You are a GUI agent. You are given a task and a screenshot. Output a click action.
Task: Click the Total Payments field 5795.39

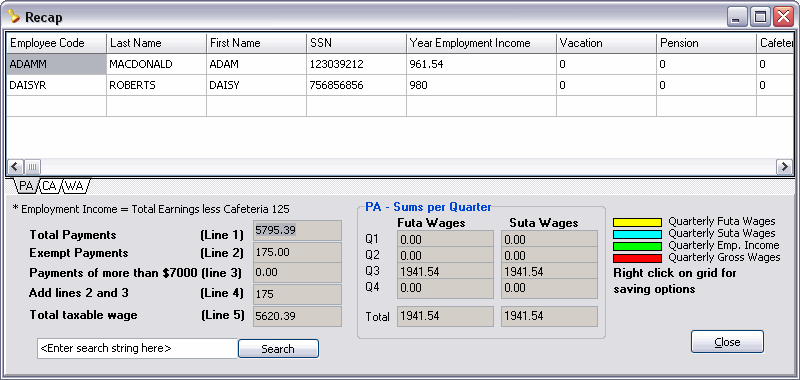coord(297,231)
